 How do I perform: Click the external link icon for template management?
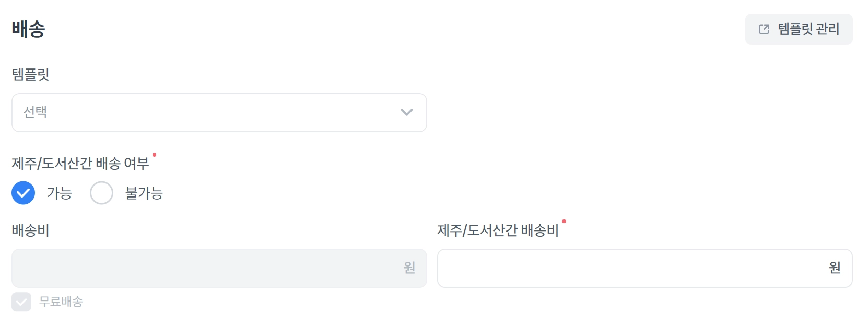tap(764, 29)
